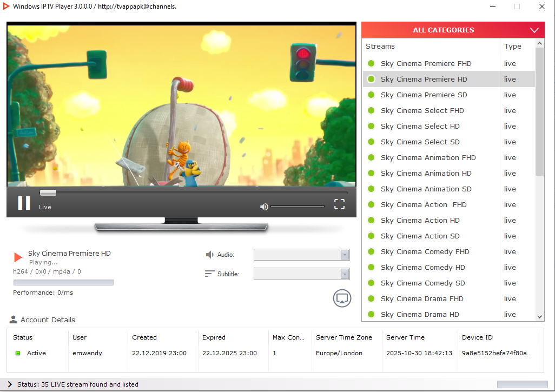Click the AirPlay cast icon

(x=342, y=298)
